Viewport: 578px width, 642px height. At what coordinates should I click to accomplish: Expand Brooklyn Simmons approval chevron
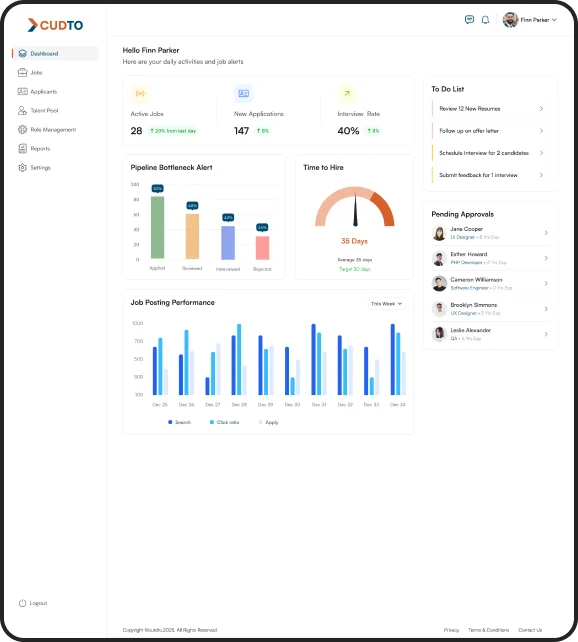click(546, 309)
